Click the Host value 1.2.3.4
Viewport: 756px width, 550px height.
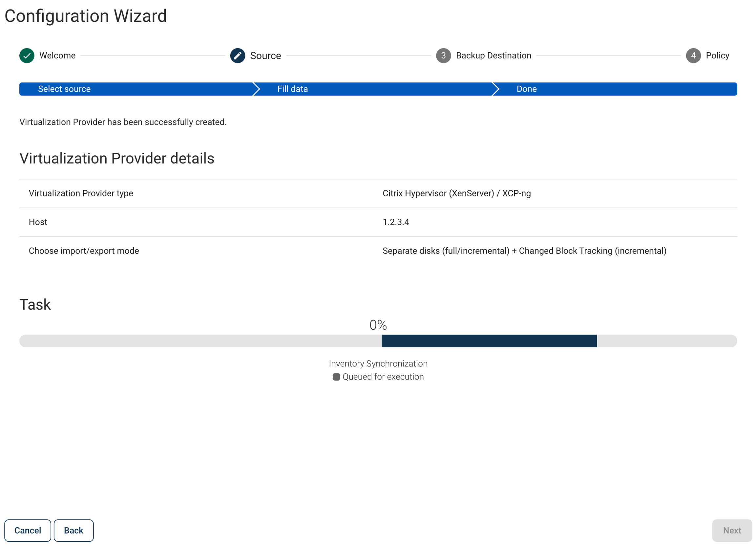(396, 222)
